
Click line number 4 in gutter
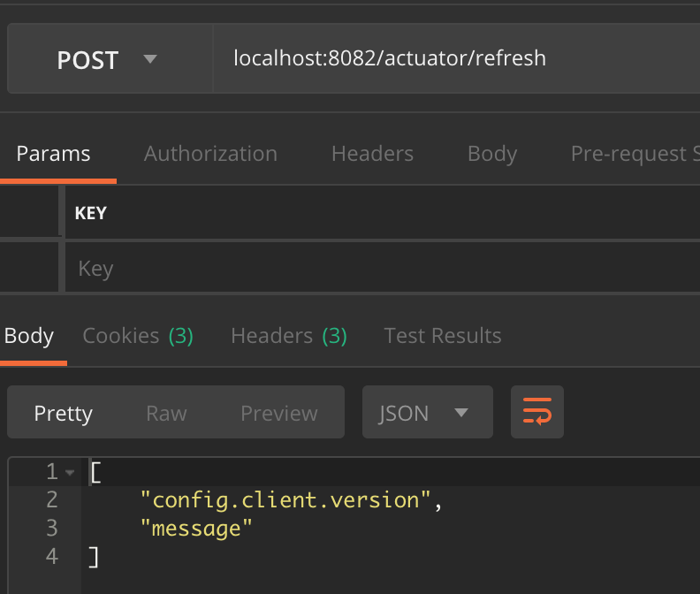tap(52, 557)
